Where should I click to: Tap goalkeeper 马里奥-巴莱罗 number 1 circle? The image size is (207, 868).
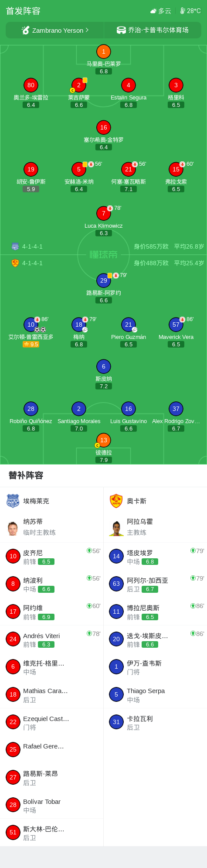[x=104, y=52]
